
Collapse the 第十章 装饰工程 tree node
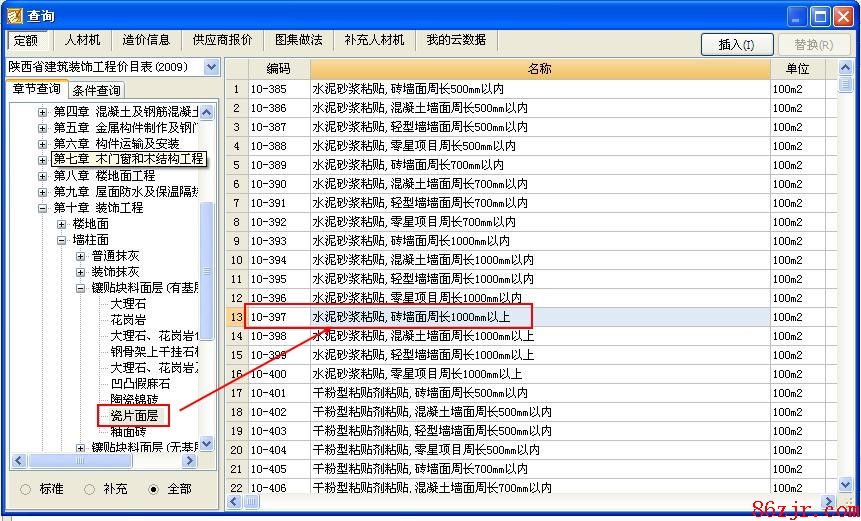tap(43, 207)
